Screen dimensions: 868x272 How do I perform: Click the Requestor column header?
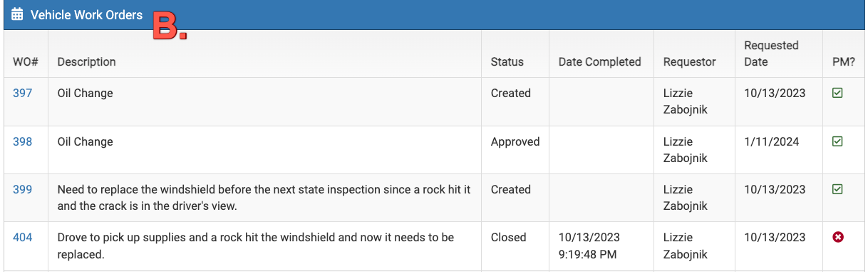[689, 61]
